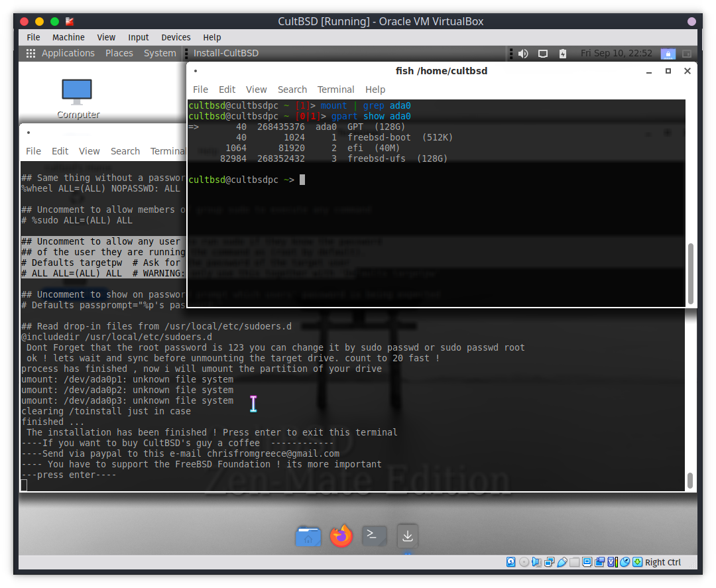This screenshot has width=716, height=588.
Task: Open the home folder dock icon
Action: 308,536
